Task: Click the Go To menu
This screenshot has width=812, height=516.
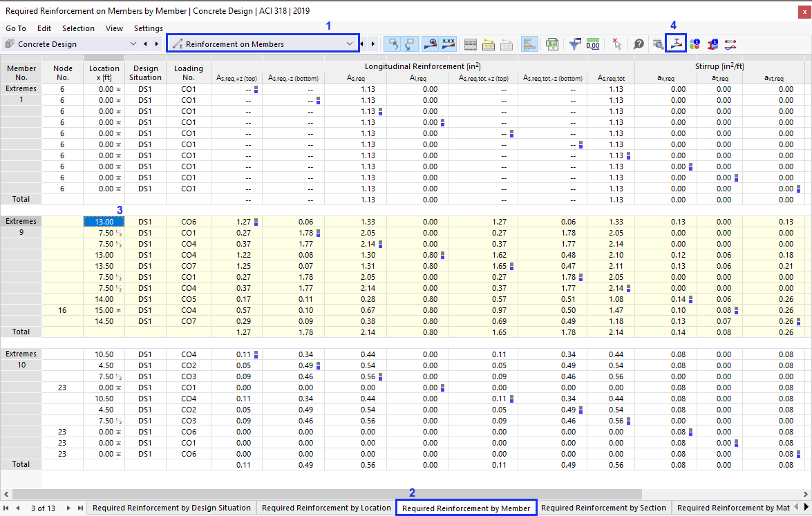Action: 16,28
